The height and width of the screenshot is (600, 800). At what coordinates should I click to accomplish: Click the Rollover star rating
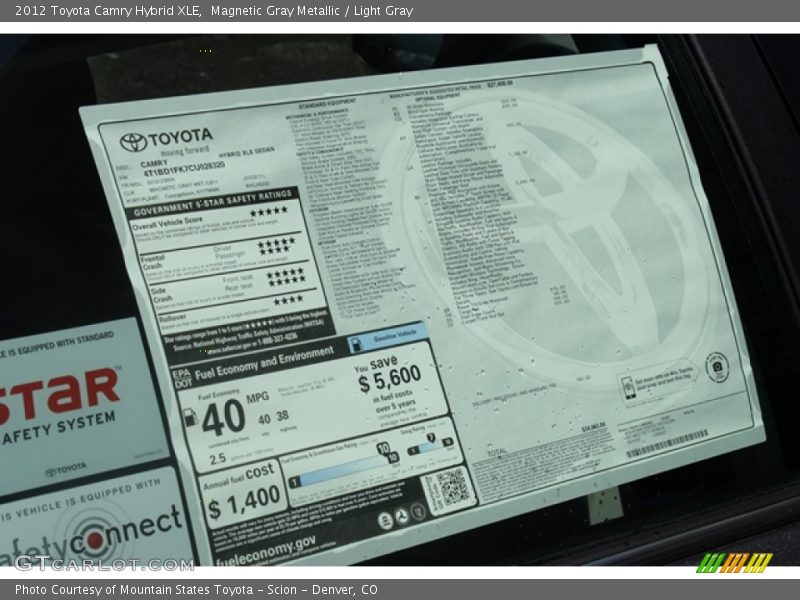[288, 299]
